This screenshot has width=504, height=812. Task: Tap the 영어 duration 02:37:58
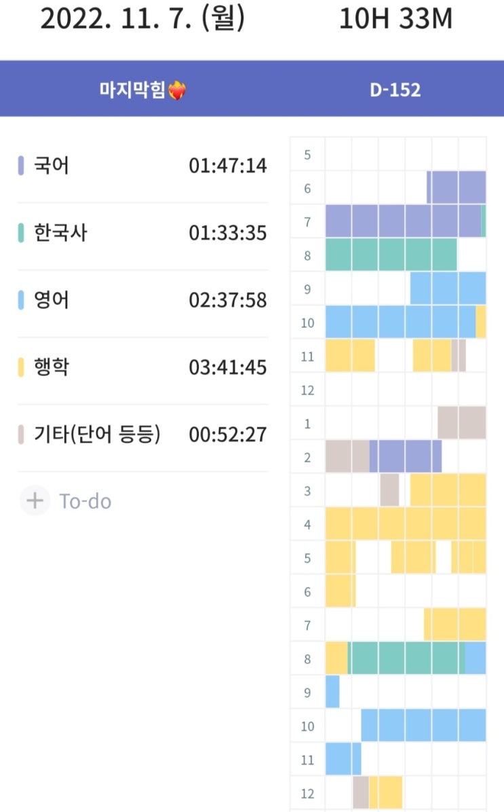[227, 300]
